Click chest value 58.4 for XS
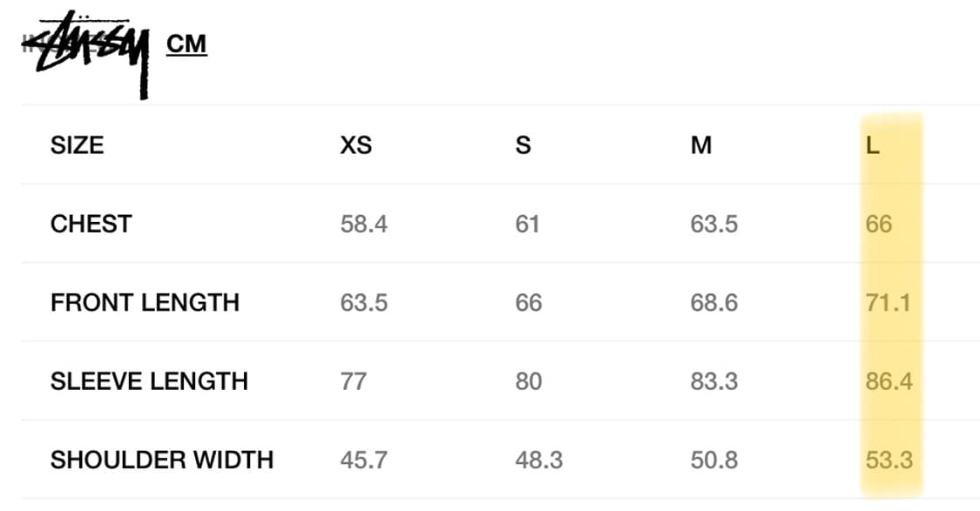Image resolution: width=980 pixels, height=511 pixels. tap(364, 224)
